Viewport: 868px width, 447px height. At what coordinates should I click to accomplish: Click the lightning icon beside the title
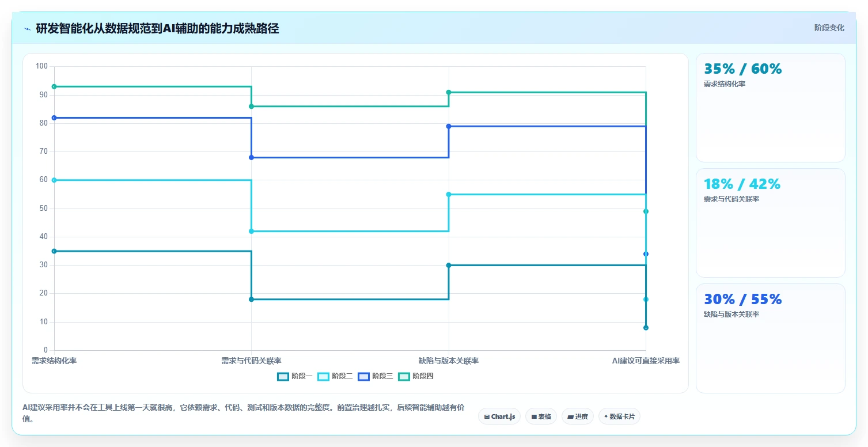click(x=28, y=29)
